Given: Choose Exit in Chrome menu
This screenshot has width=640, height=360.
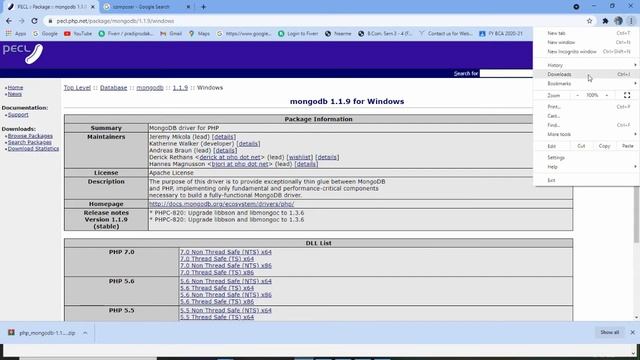Looking at the screenshot, I should tap(587, 180).
